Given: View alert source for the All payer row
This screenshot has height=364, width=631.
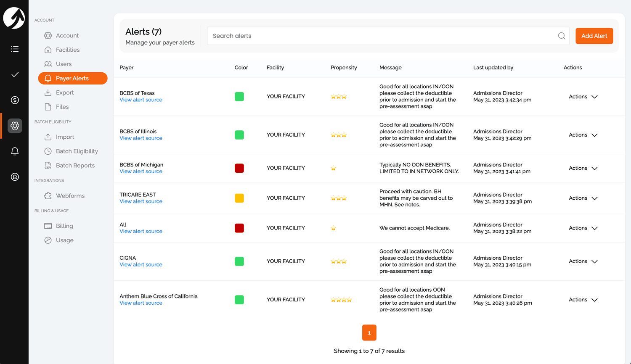Looking at the screenshot, I should tap(141, 232).
